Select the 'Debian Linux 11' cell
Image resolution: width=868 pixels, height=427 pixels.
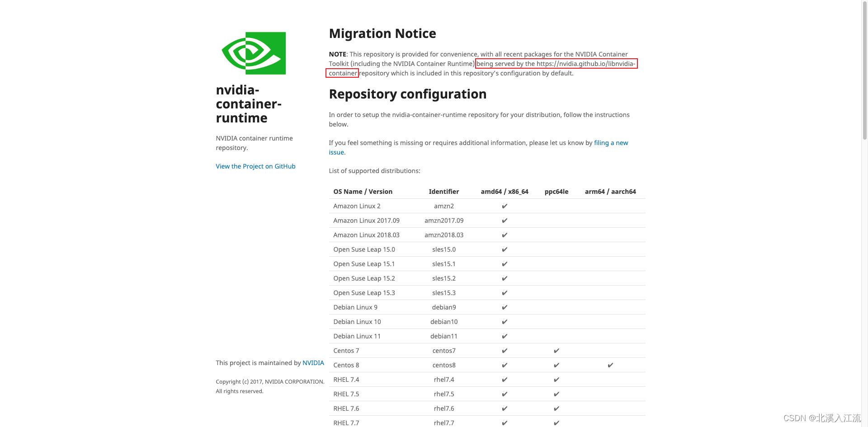pos(357,336)
